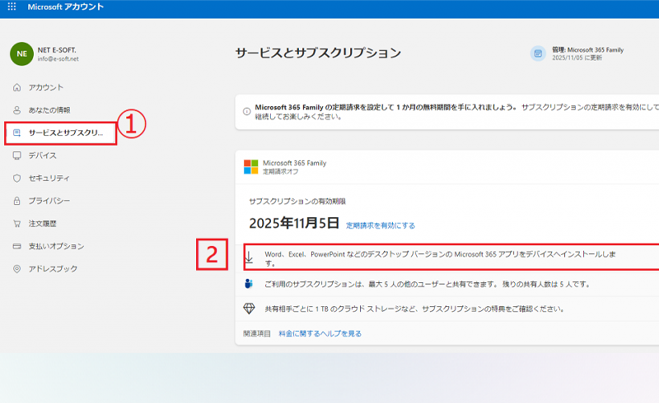Click the info icon in the trial banner
The height and width of the screenshot is (403, 659).
click(247, 112)
